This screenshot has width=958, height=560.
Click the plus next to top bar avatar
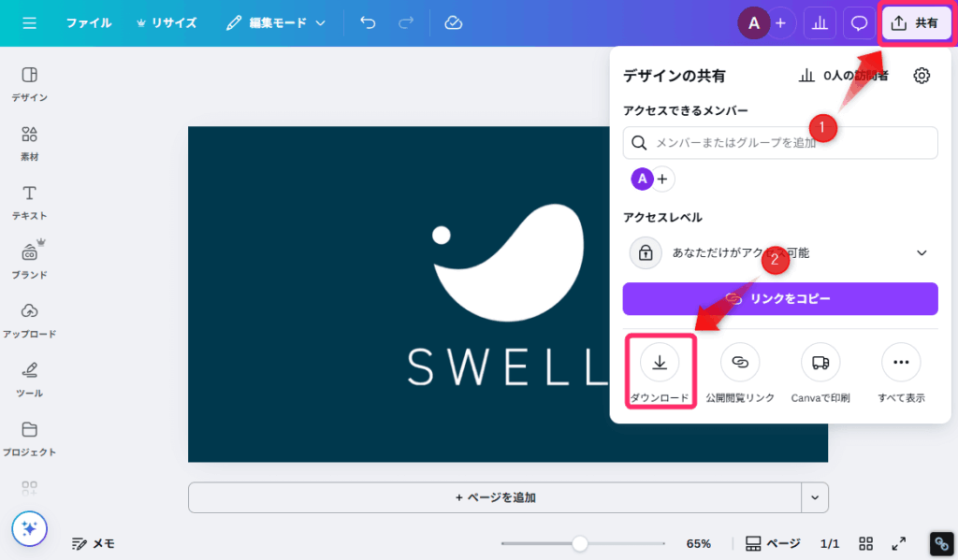pos(781,23)
